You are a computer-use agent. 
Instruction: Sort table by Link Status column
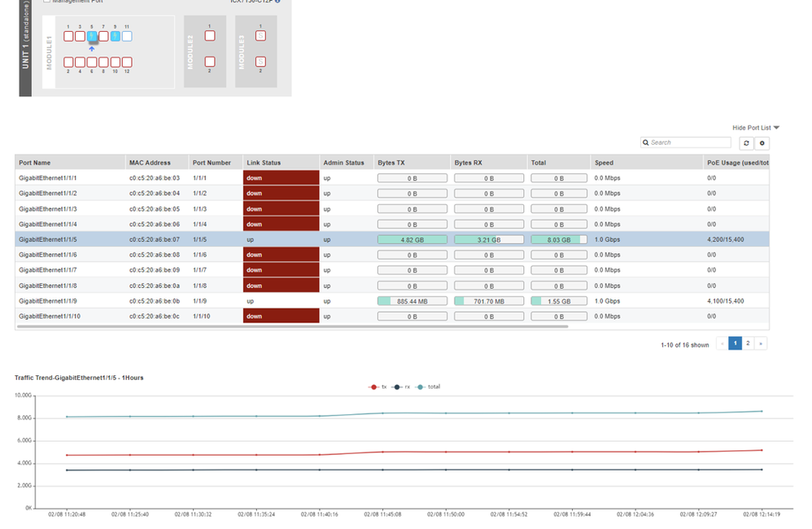click(264, 163)
